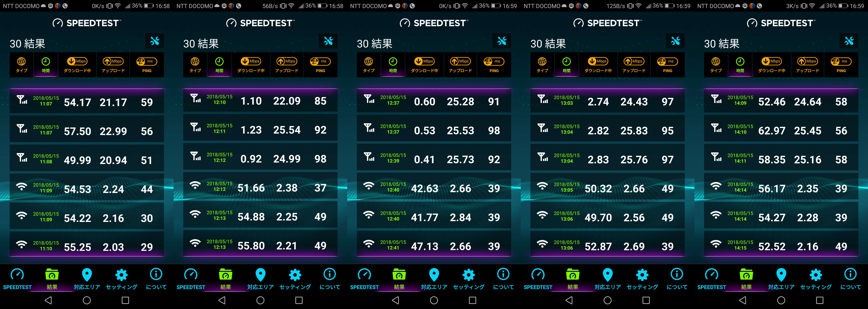
Task: Open the result with 54.17 Mbps download
Action: coord(87,101)
